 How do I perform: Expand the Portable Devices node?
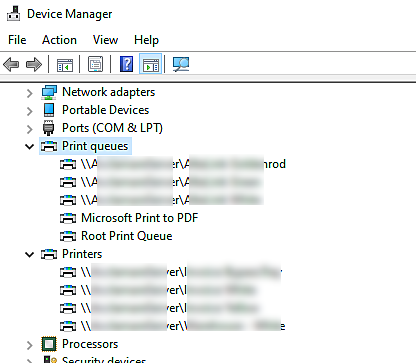30,111
